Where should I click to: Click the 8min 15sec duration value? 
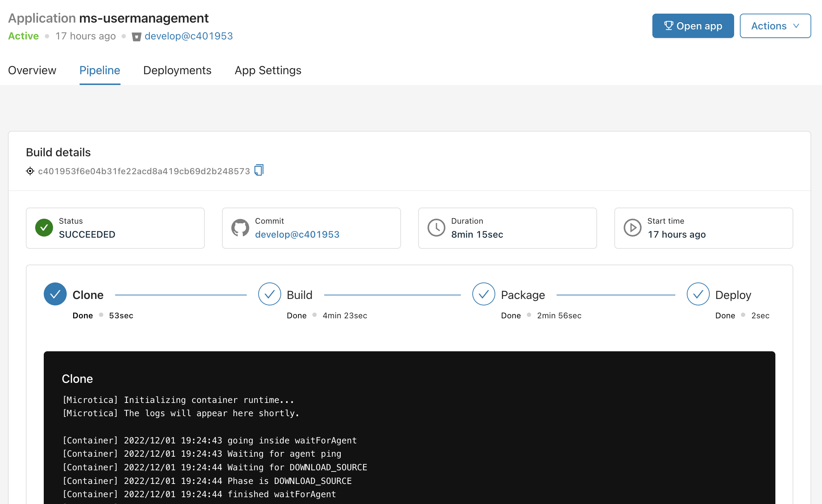click(477, 234)
